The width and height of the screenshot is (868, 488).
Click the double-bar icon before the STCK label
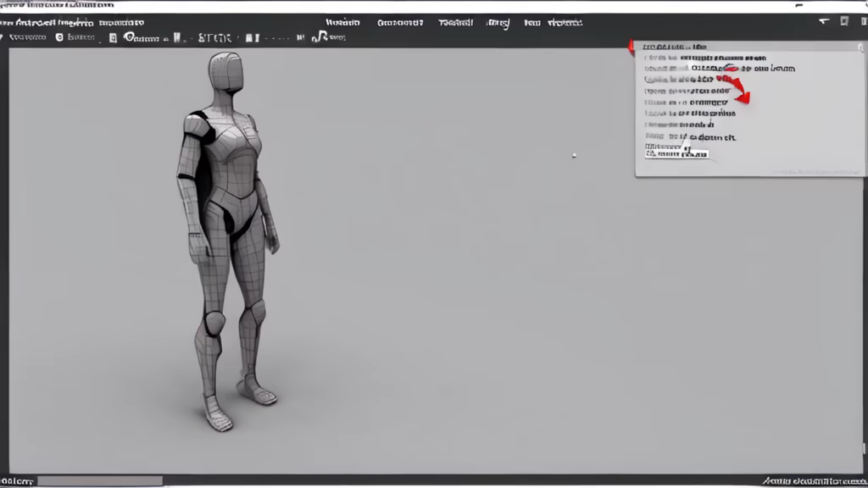click(177, 37)
